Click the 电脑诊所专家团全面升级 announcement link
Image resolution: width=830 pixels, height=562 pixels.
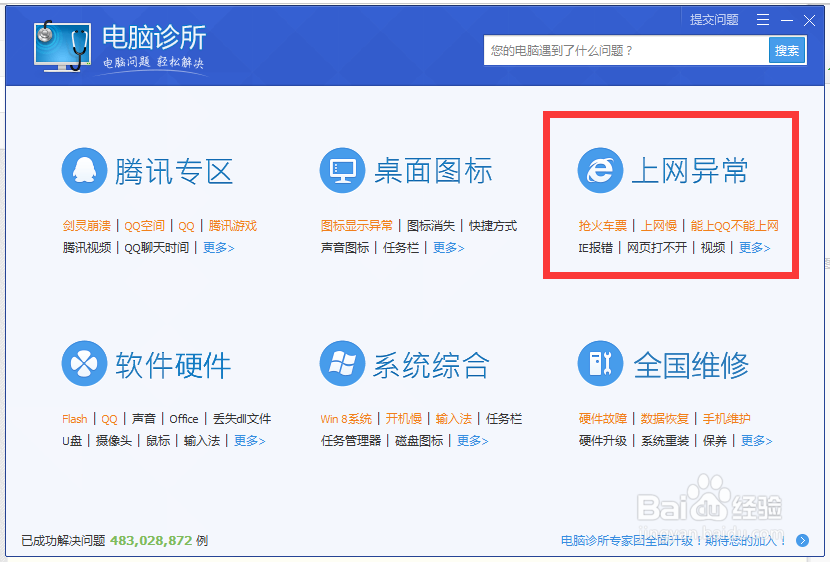(674, 540)
